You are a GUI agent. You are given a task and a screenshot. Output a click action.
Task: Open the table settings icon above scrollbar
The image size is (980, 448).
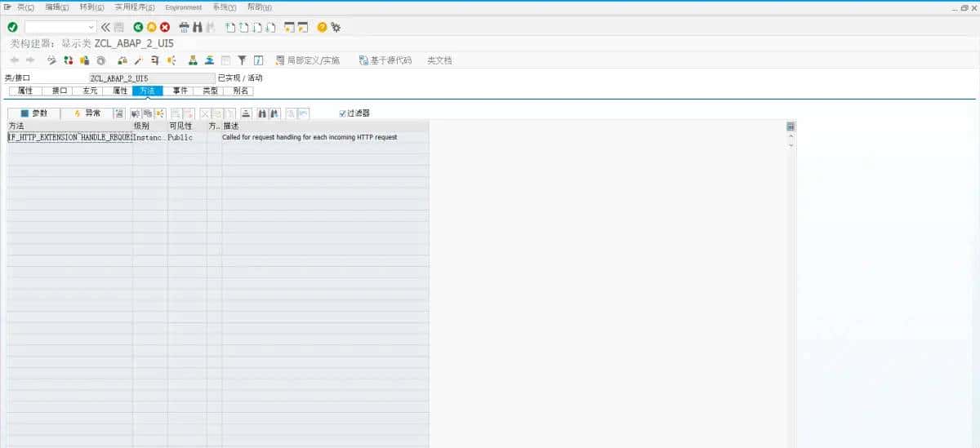click(791, 127)
